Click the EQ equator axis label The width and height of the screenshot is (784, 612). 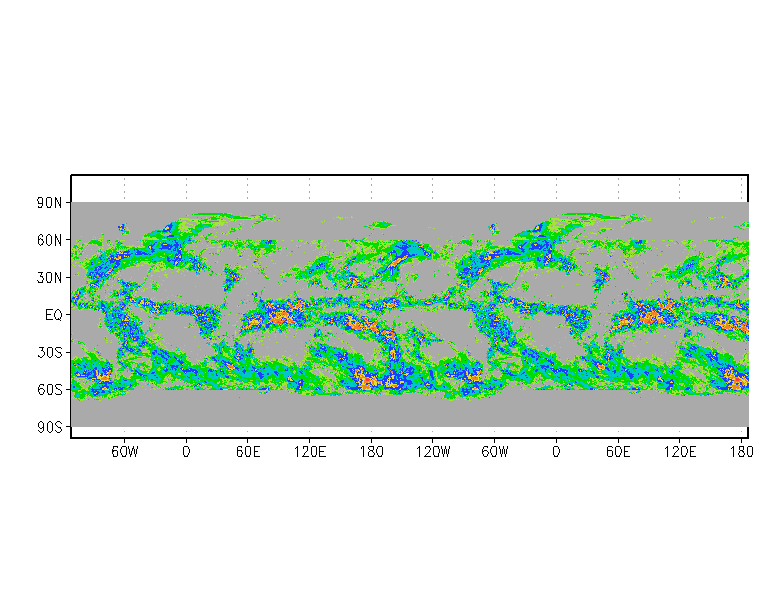[x=54, y=315]
